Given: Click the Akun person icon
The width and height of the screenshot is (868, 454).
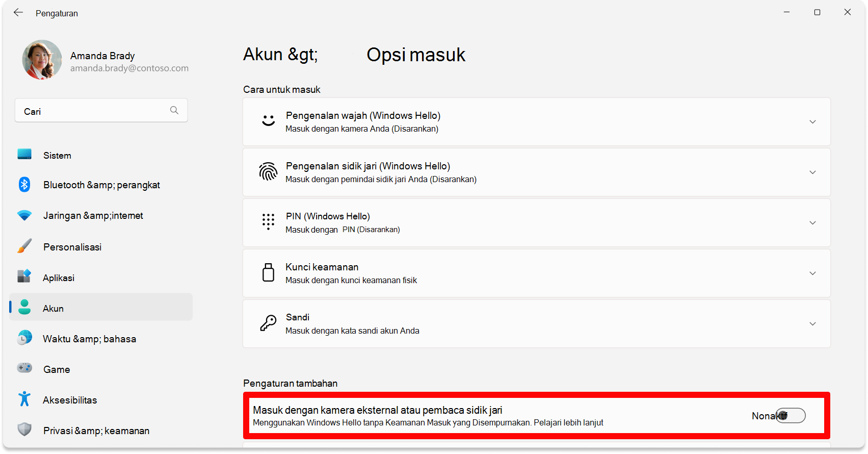Looking at the screenshot, I should [x=24, y=307].
